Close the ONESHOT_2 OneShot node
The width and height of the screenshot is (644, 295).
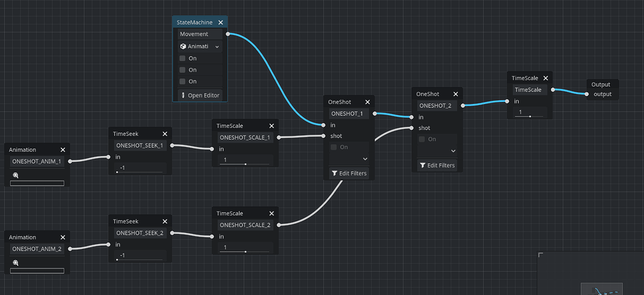pyautogui.click(x=455, y=94)
